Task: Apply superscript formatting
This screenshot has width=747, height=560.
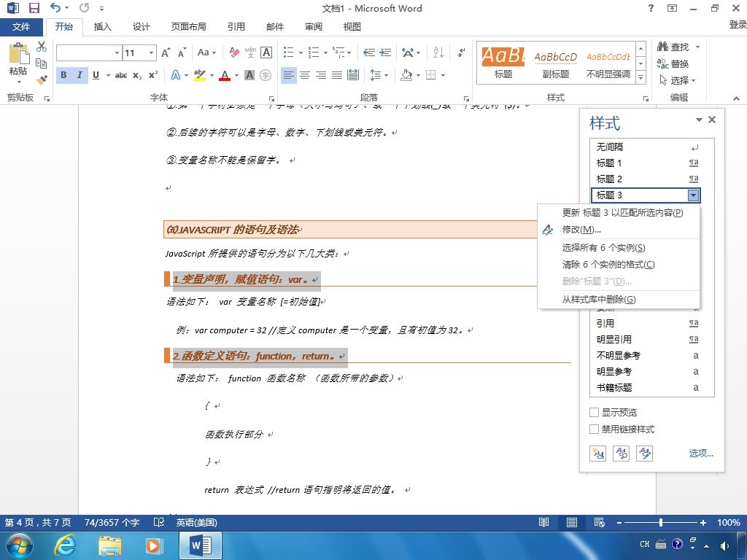Action: pos(153,75)
